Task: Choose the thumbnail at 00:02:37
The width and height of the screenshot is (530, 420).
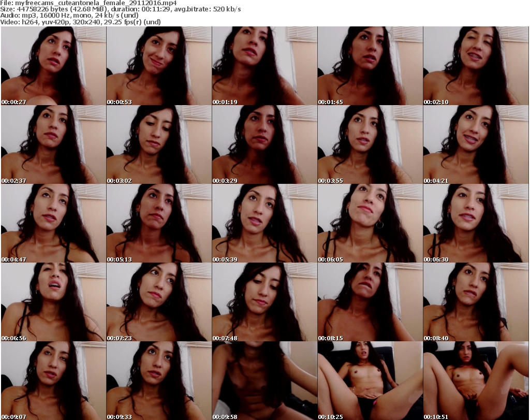Action: (53, 144)
